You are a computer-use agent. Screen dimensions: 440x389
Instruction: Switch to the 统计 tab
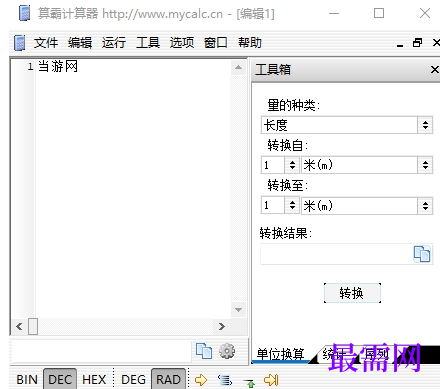pos(333,354)
